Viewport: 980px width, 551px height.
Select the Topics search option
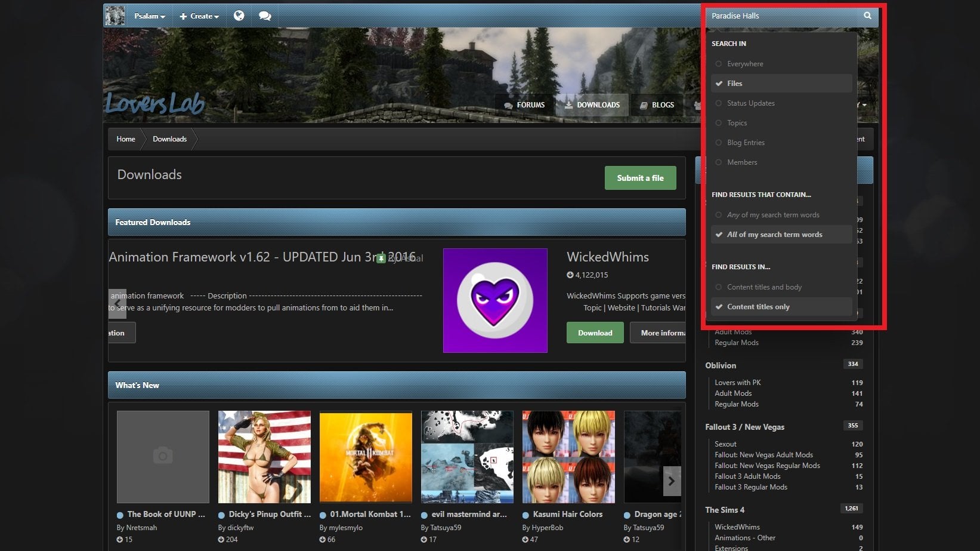tap(781, 123)
